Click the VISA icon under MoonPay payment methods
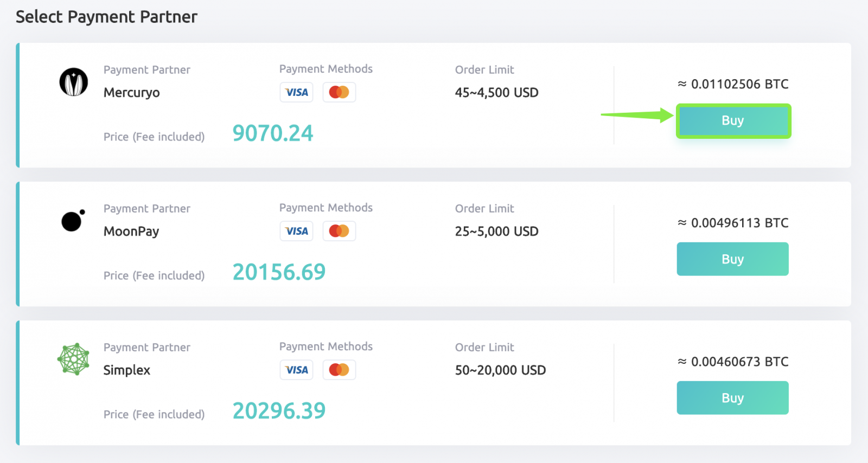Screen dimensions: 868x463 coord(296,231)
